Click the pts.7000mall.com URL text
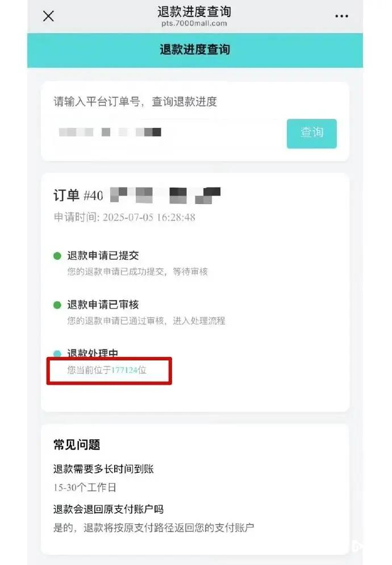The width and height of the screenshot is (392, 565). pyautogui.click(x=194, y=23)
